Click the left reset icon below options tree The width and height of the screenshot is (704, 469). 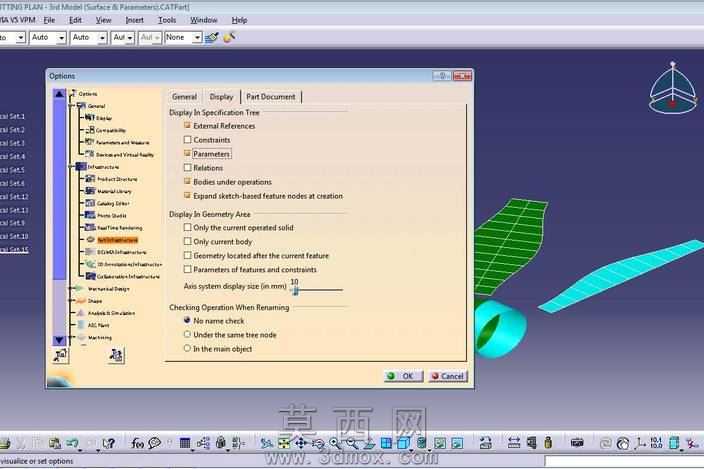(60, 355)
